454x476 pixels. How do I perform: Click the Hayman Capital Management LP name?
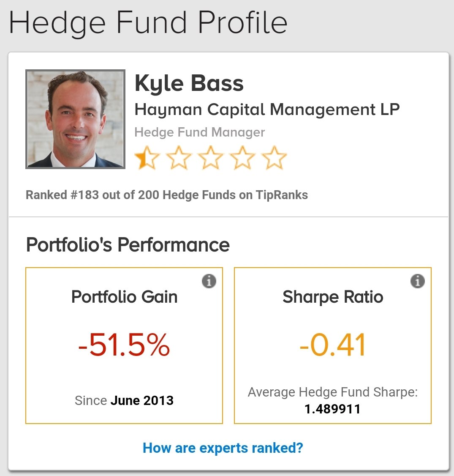point(267,110)
